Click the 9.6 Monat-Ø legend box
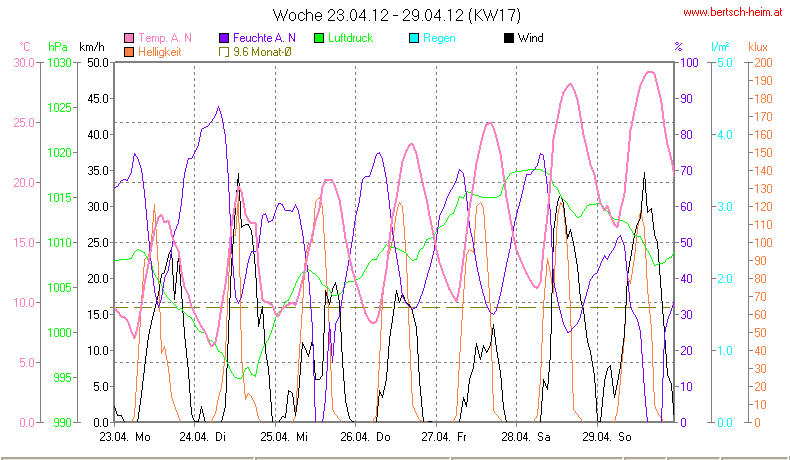This screenshot has width=790, height=460. pyautogui.click(x=224, y=52)
